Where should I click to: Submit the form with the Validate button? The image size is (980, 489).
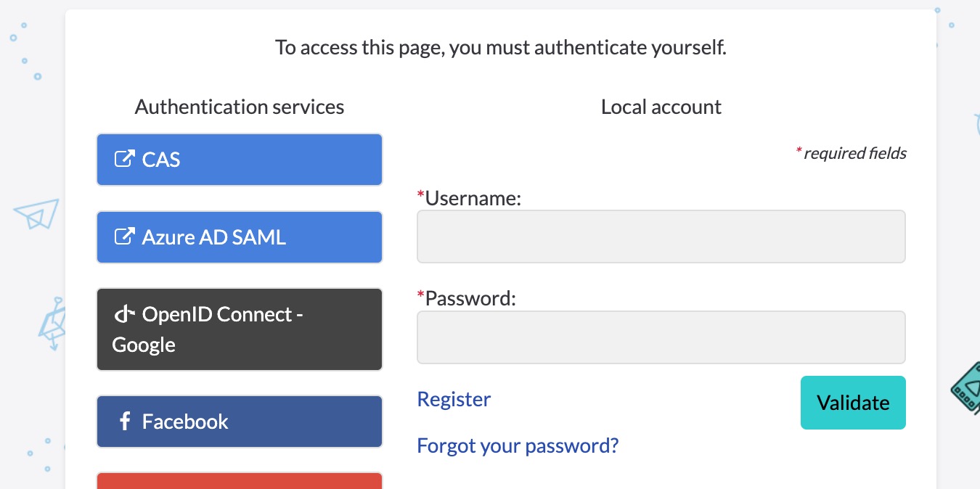click(853, 403)
